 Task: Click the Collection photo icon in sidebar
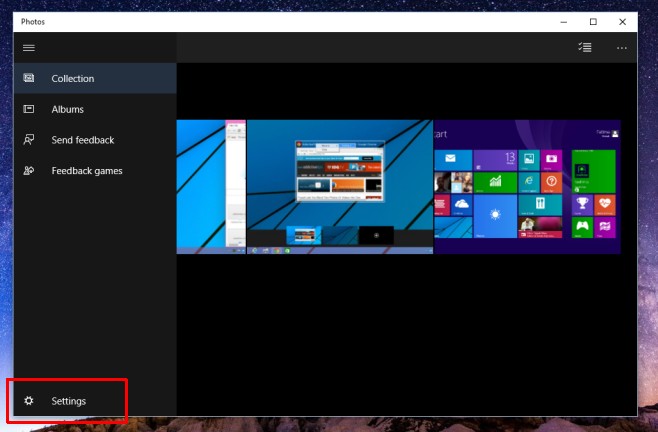tap(29, 79)
